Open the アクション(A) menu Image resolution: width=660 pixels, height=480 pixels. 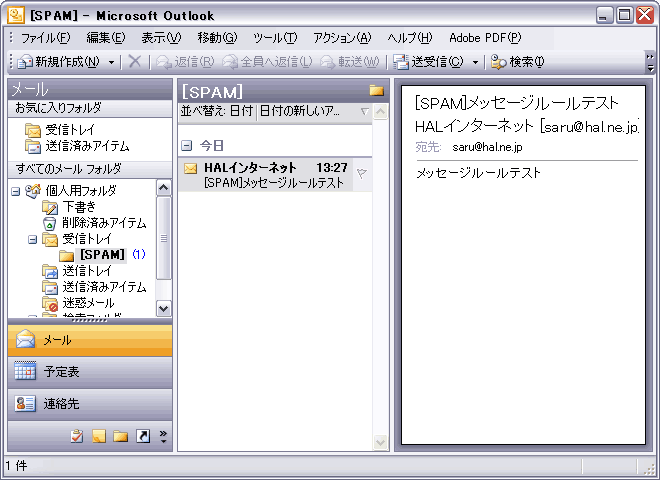(342, 38)
